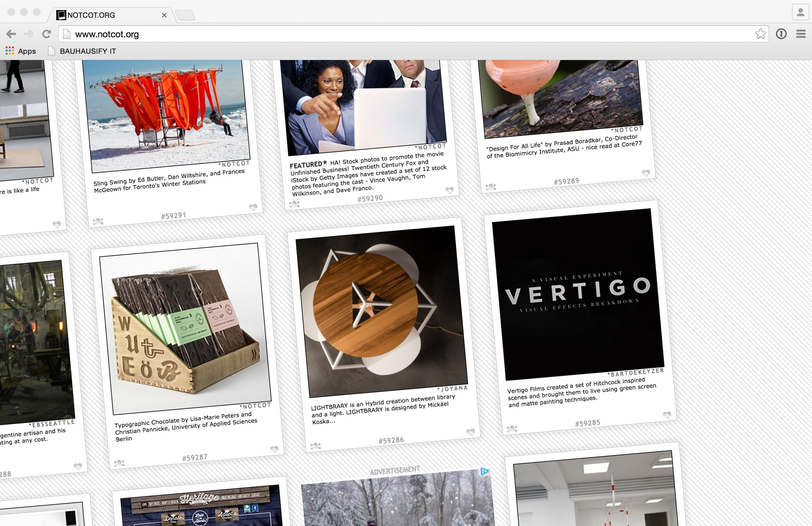
Task: Click the heart on the artisan post card
Action: click(x=78, y=466)
